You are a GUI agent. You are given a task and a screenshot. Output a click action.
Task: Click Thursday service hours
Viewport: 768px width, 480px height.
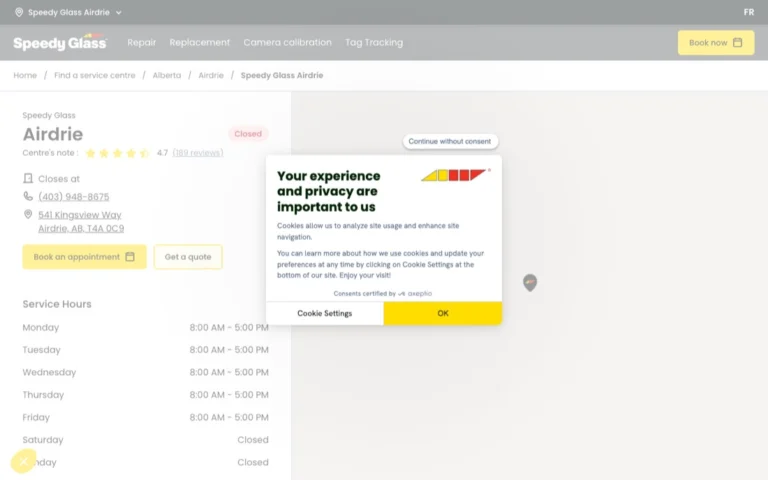tap(145, 395)
